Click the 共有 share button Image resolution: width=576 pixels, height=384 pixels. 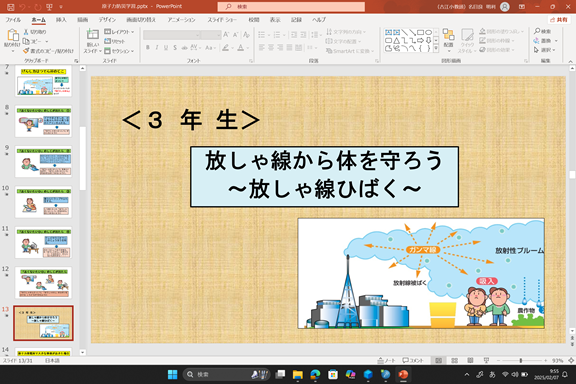558,19
